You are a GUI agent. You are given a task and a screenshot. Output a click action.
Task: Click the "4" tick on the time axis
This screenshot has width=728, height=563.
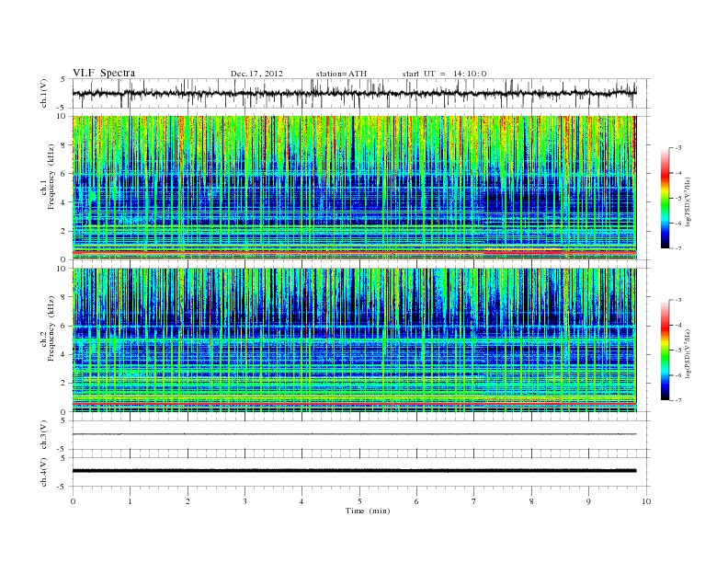[301, 501]
